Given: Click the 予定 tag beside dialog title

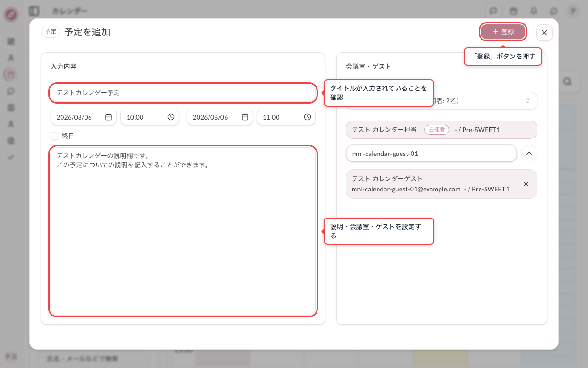Looking at the screenshot, I should point(51,32).
